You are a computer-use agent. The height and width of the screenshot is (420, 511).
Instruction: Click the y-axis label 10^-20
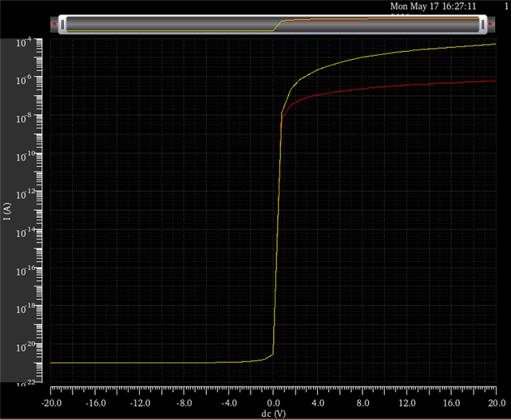coord(26,347)
